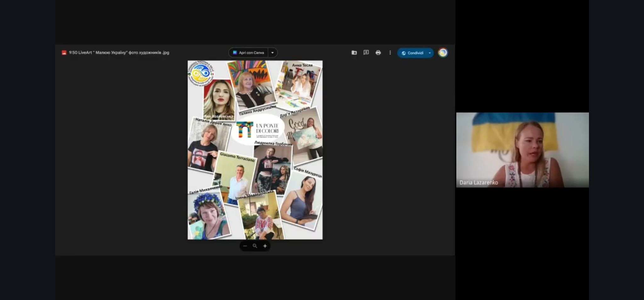Image resolution: width=644 pixels, height=300 pixels.
Task: Expand the Apri con Canva dropdown arrow
Action: tap(272, 53)
